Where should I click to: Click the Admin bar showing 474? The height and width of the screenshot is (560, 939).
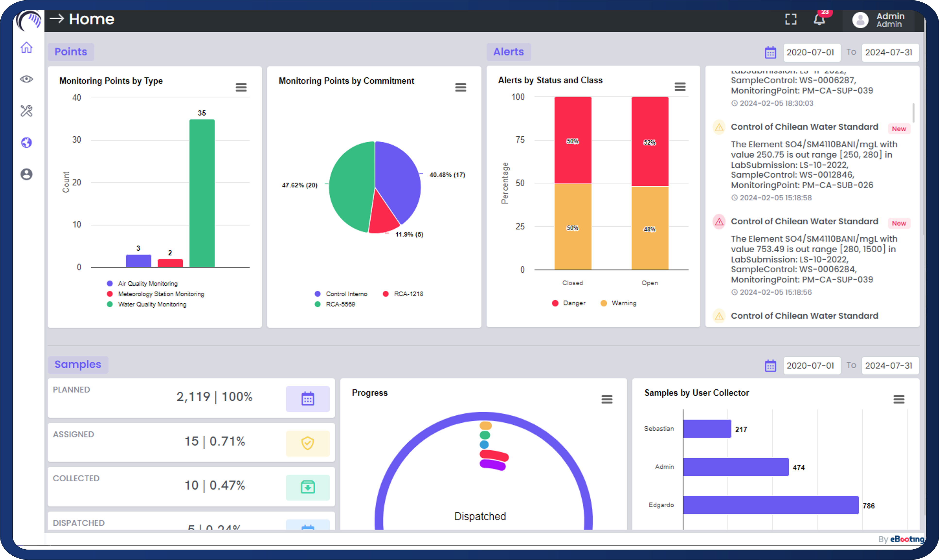point(736,467)
